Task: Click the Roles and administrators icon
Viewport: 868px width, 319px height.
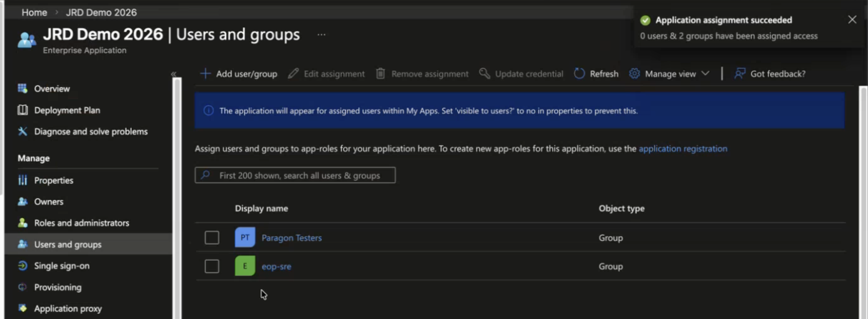Action: (x=23, y=223)
